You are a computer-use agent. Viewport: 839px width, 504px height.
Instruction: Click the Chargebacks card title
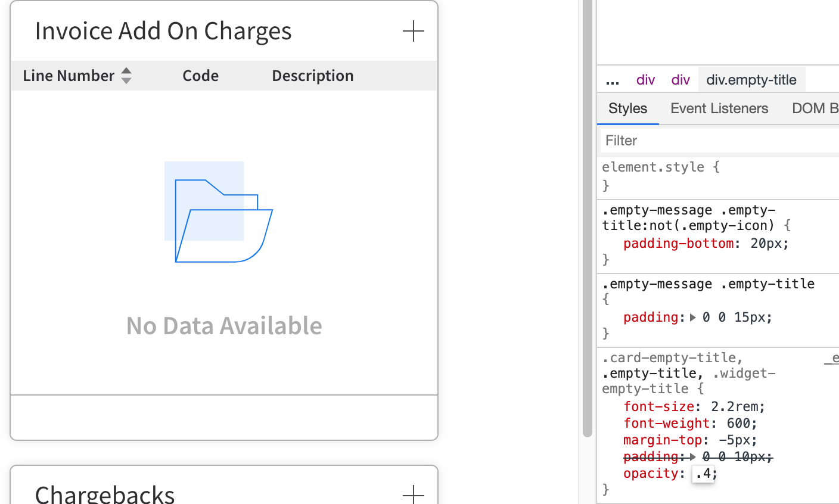tap(105, 494)
